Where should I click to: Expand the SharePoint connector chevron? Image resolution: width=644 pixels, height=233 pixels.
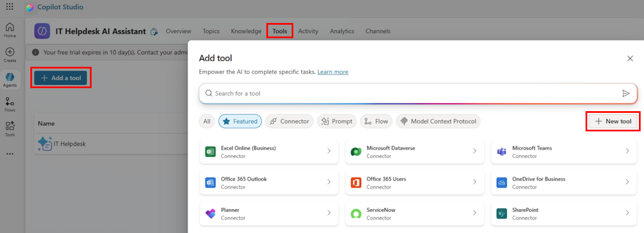[627, 212]
